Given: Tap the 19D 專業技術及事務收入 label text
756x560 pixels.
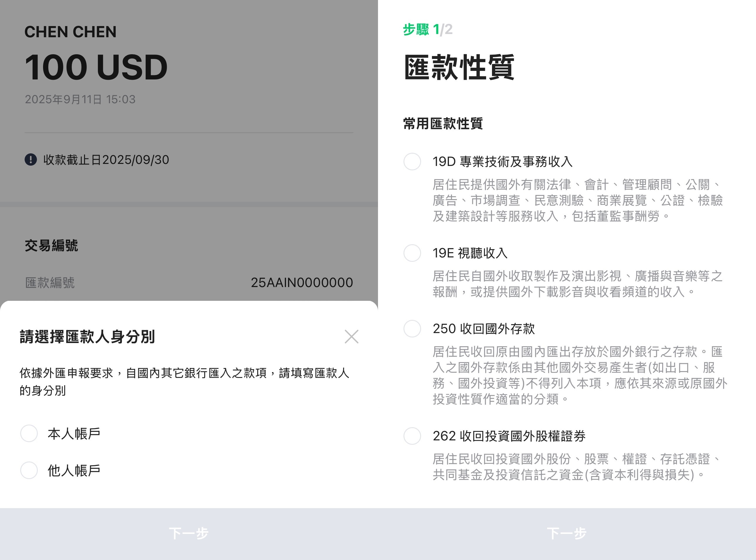Looking at the screenshot, I should click(502, 162).
